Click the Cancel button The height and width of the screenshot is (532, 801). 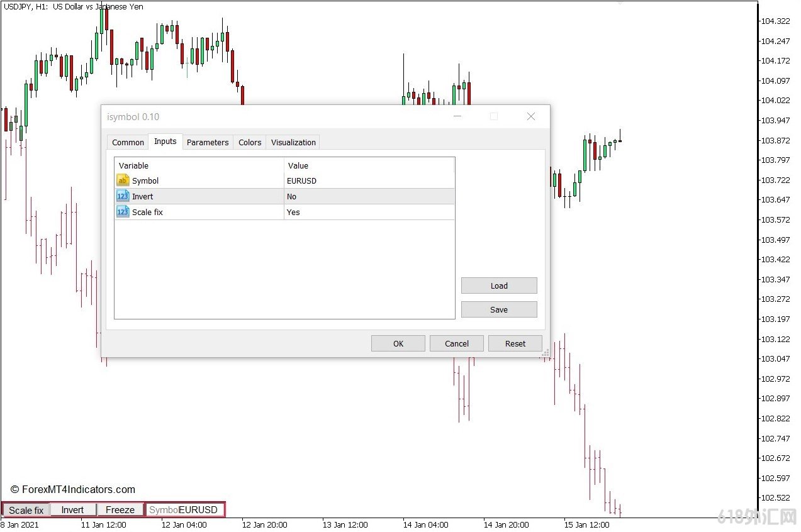tap(457, 343)
